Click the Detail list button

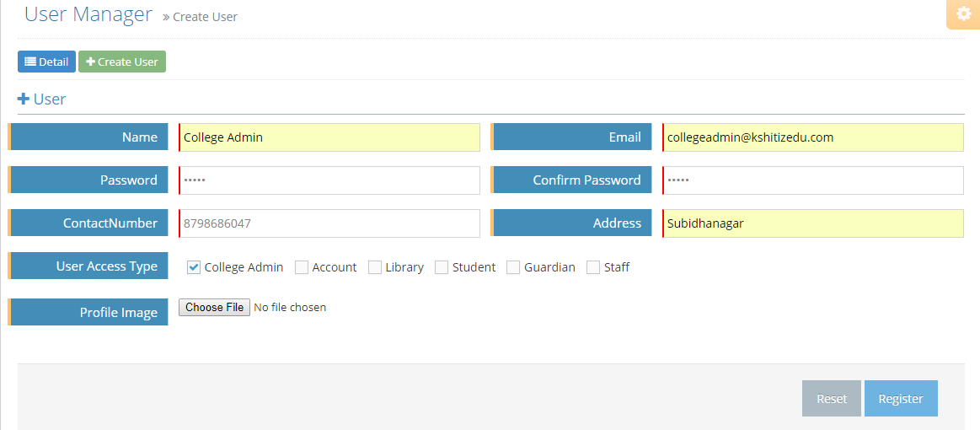pos(46,62)
